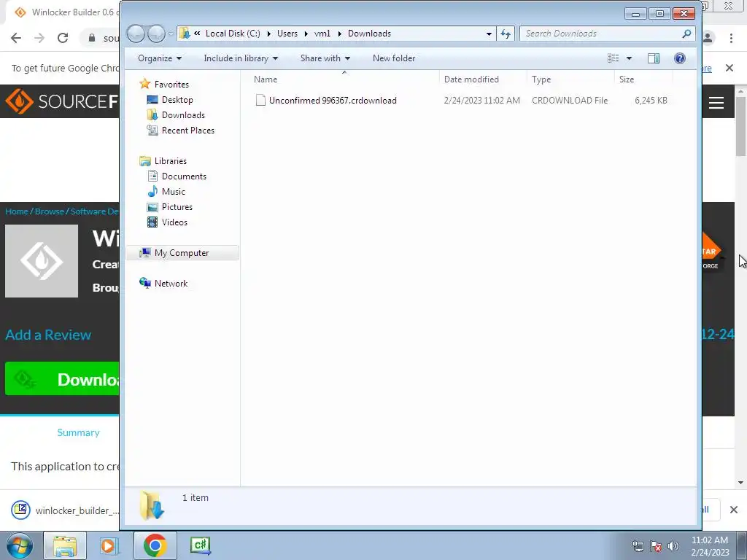Click the Explorer Back navigation button
The width and height of the screenshot is (747, 560).
(x=136, y=34)
